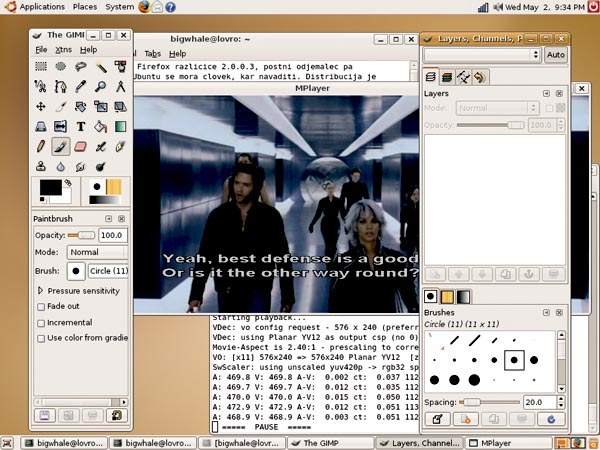Select the Move tool
Viewport: 600px width, 450px height.
(x=41, y=106)
